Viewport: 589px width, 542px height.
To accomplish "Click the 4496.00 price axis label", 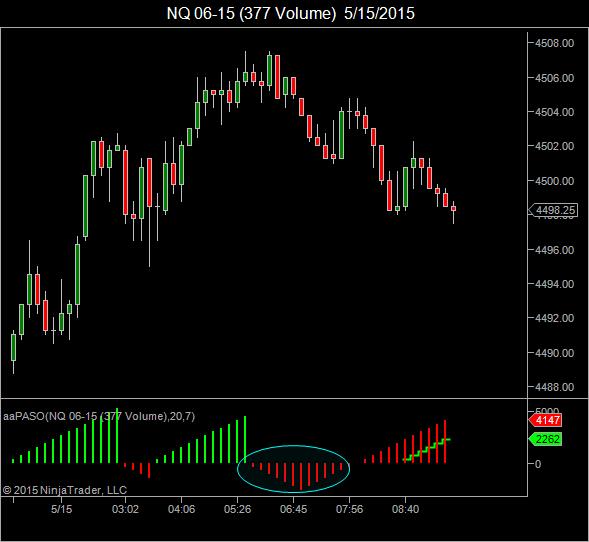I will click(554, 250).
